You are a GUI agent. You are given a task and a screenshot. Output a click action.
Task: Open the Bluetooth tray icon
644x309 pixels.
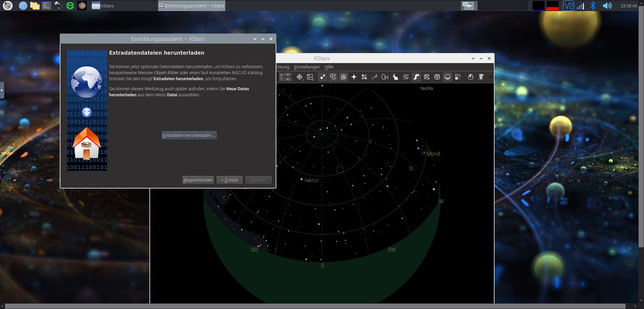[x=593, y=6]
